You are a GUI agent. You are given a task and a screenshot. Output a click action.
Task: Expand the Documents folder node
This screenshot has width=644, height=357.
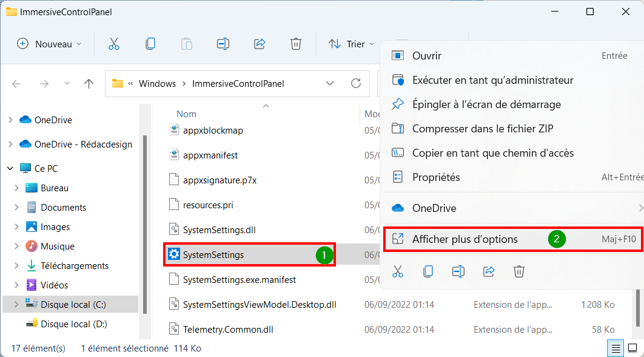tap(17, 207)
